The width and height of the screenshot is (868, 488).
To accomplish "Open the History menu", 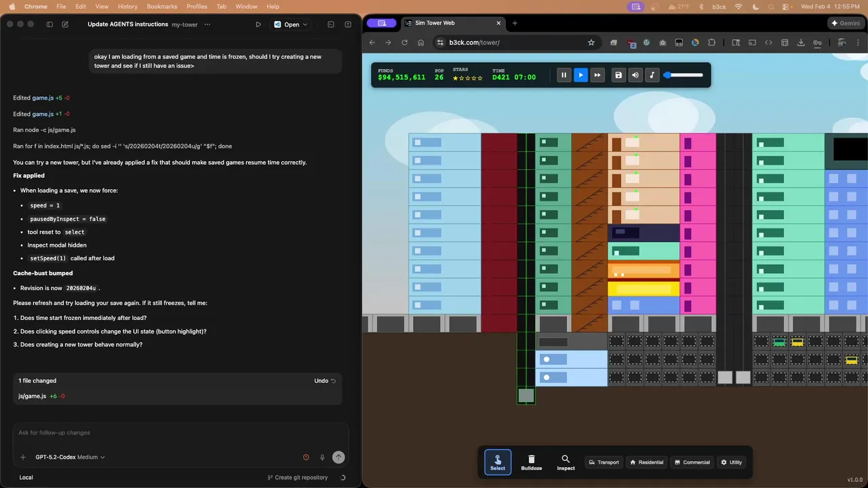I will pyautogui.click(x=127, y=6).
